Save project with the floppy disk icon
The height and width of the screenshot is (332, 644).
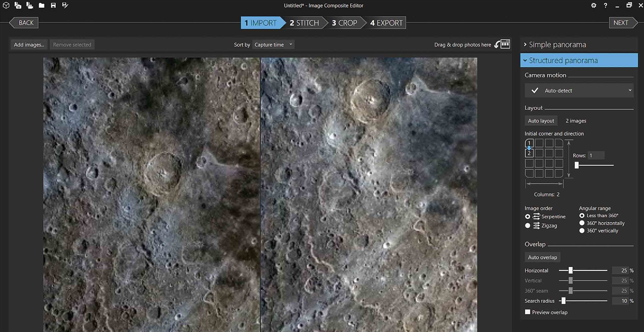click(53, 5)
